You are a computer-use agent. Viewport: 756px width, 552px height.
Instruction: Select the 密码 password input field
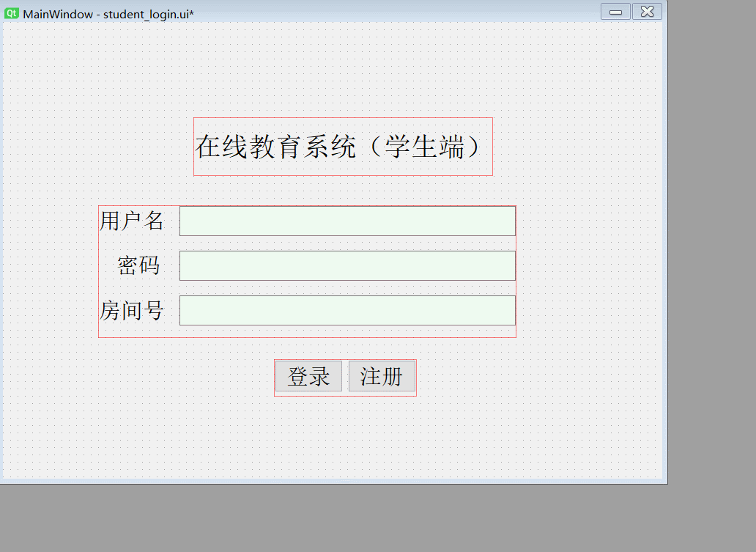(x=348, y=265)
